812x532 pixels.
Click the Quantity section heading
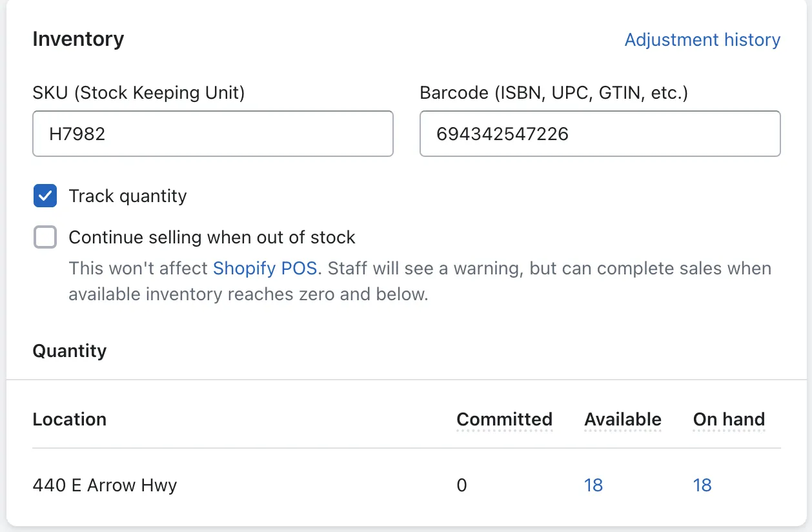[x=70, y=351]
